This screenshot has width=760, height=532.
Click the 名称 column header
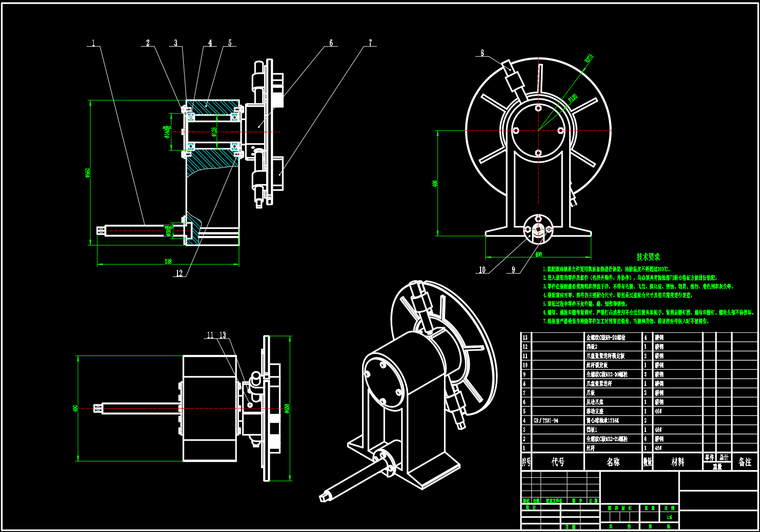click(x=613, y=462)
